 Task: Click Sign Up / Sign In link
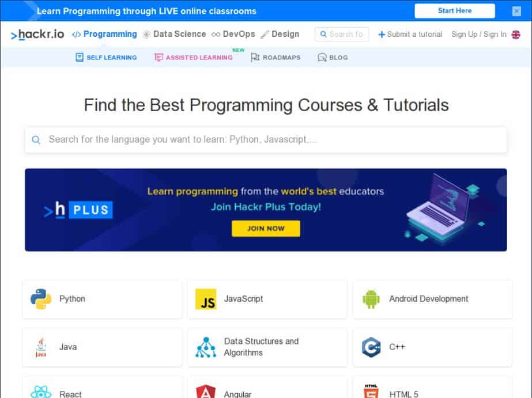tap(479, 34)
